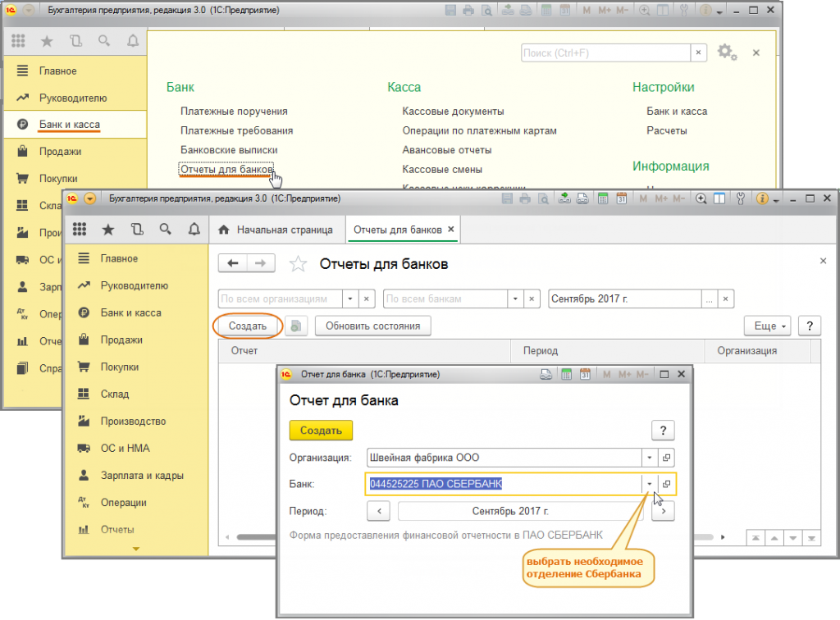Go forward using the right arrow button
The image size is (840, 620).
click(x=260, y=263)
